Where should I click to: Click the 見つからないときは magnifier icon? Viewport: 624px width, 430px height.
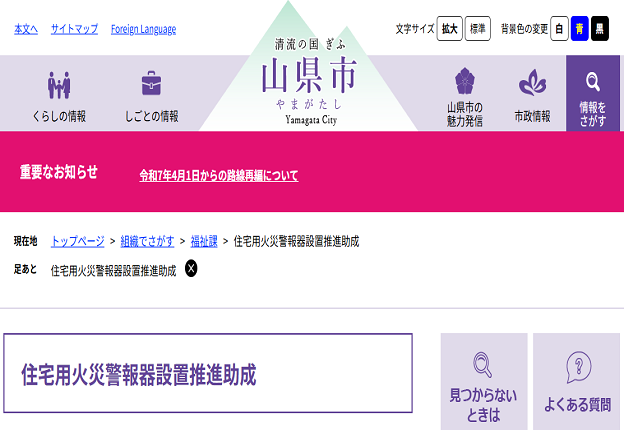click(x=483, y=363)
